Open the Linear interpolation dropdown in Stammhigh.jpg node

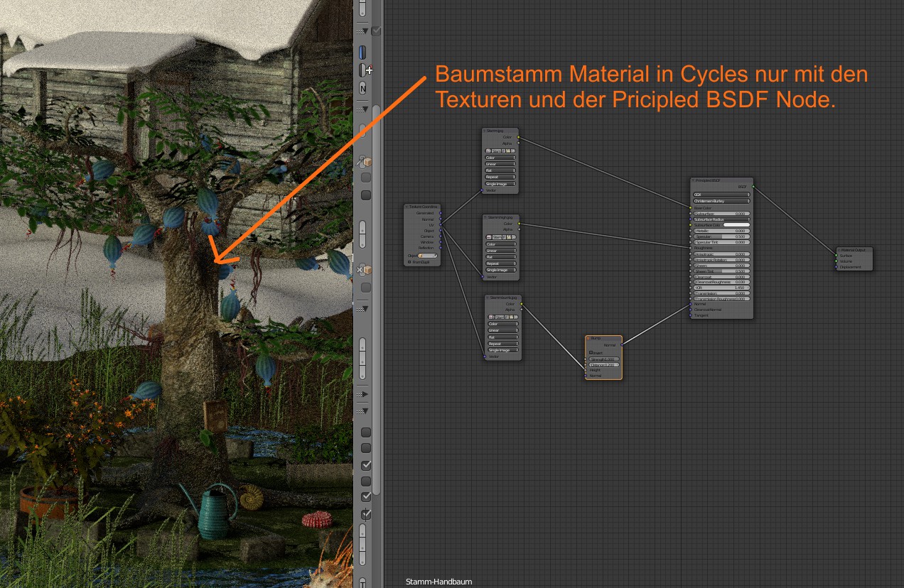502,251
